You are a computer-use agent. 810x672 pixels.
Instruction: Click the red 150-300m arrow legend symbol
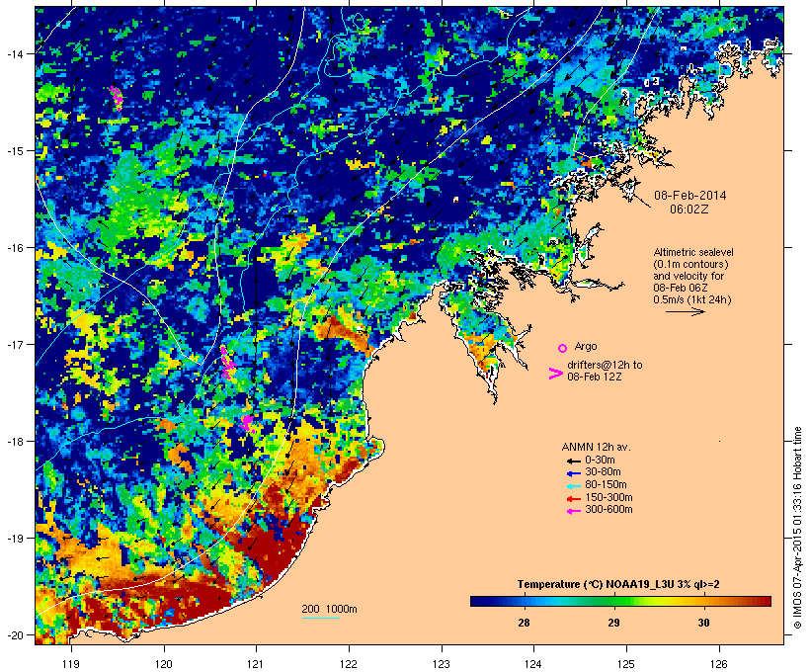[x=573, y=499]
